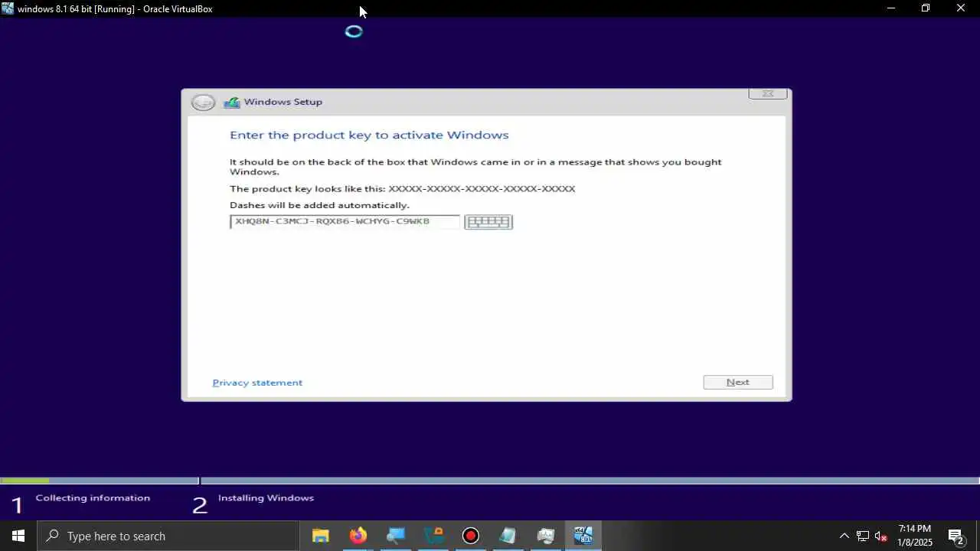The image size is (980, 551).
Task: Open the red record button app
Action: coord(471,536)
